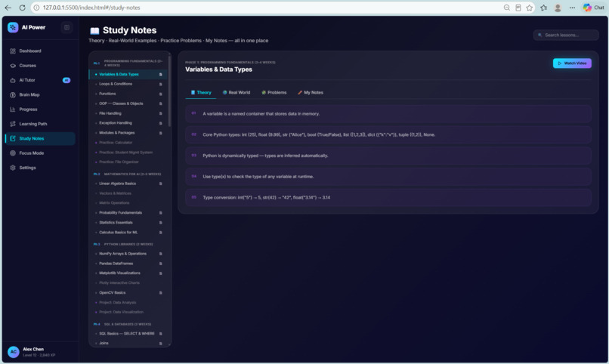
Task: Select OOP — Classes & Objects lesson
Action: (x=128, y=103)
